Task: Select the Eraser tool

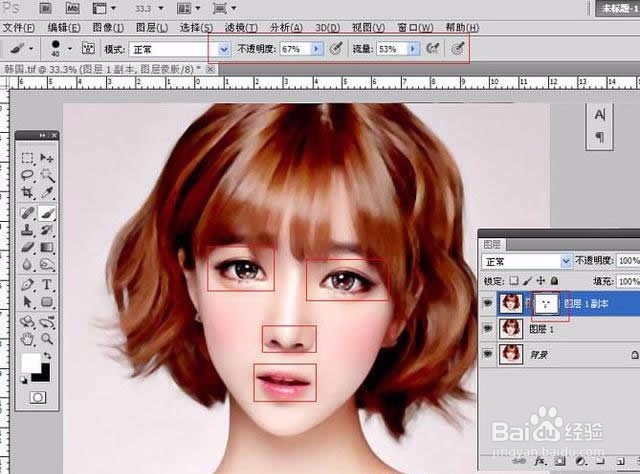Action: coord(27,247)
